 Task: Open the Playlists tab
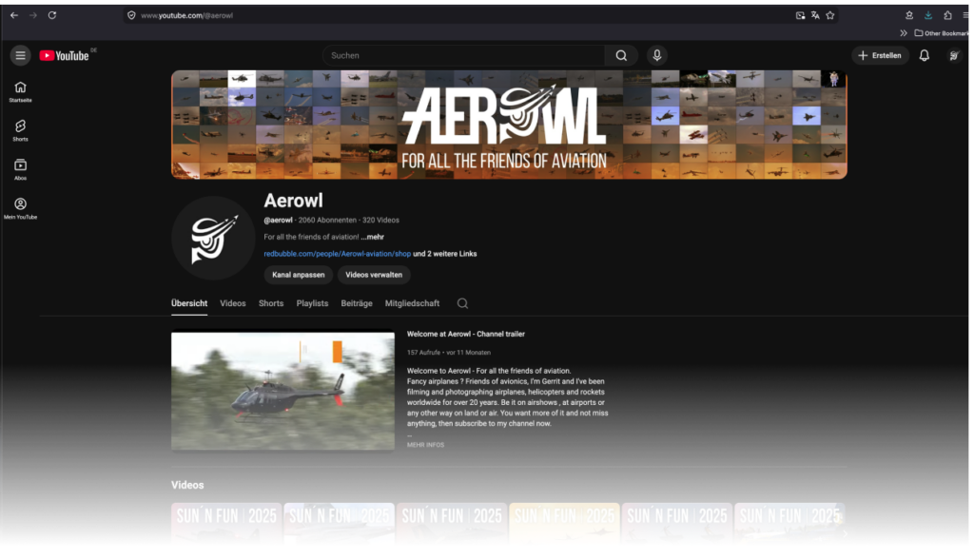point(312,303)
